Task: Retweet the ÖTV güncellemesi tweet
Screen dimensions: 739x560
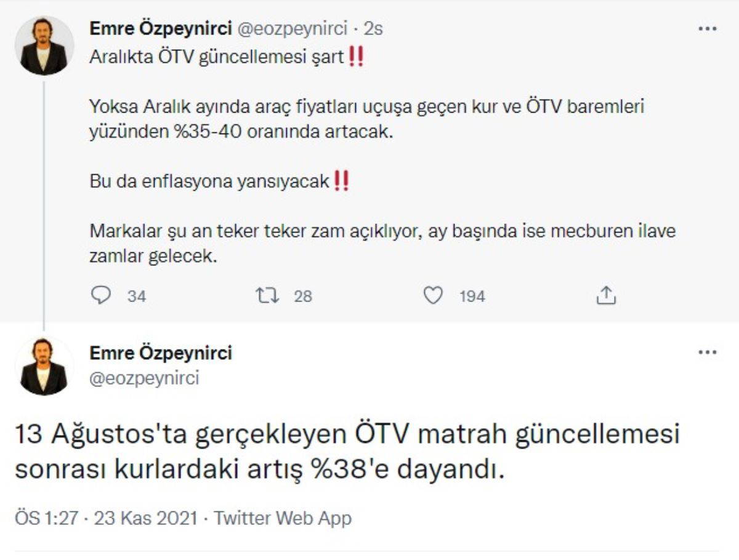Action: (267, 296)
